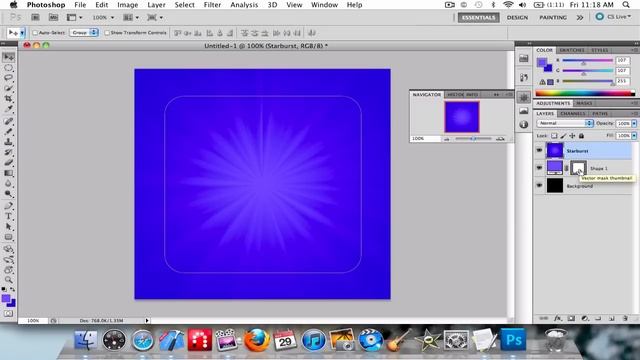
Task: Open the Info panel icon in dock
Action: [x=524, y=124]
